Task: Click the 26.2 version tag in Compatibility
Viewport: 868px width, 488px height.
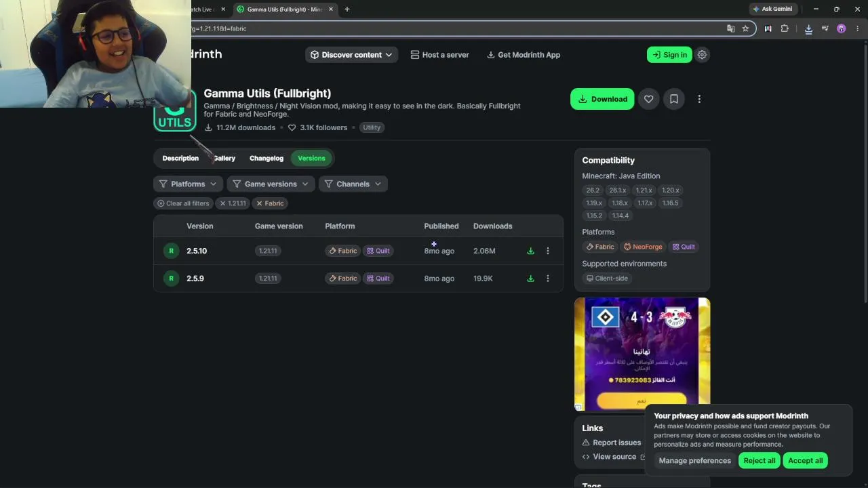Action: (593, 190)
